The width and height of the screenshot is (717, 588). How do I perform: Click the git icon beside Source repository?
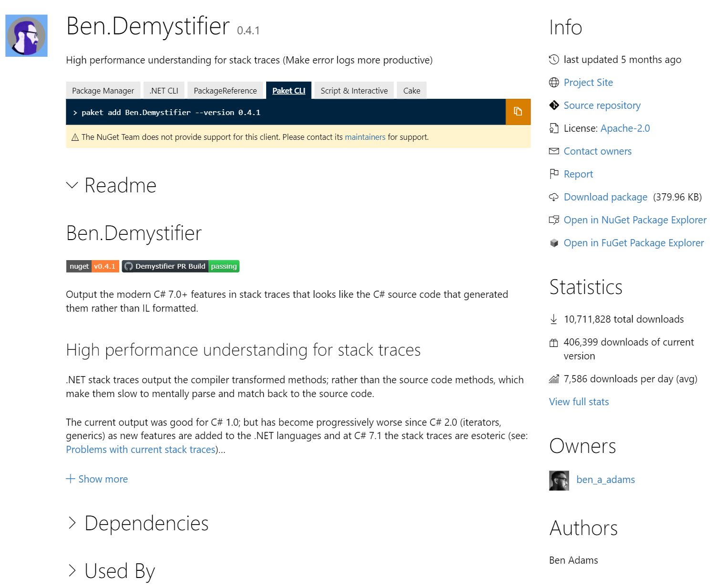(554, 105)
